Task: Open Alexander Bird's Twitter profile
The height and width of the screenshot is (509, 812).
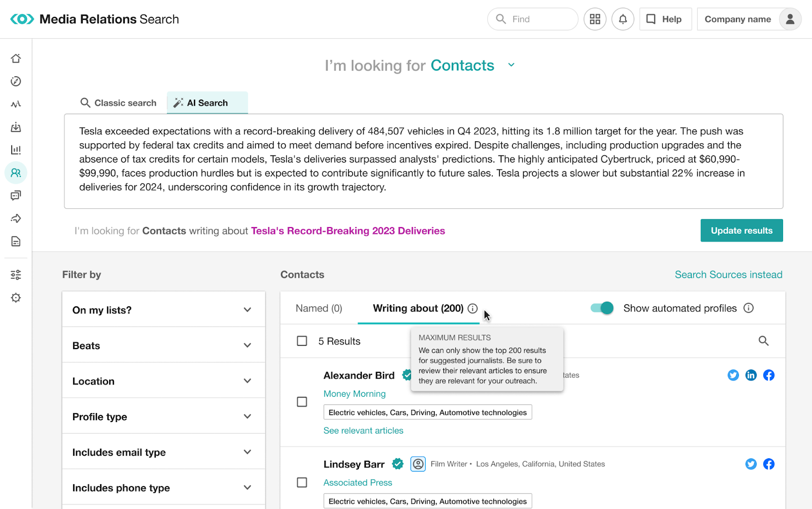Action: click(733, 375)
